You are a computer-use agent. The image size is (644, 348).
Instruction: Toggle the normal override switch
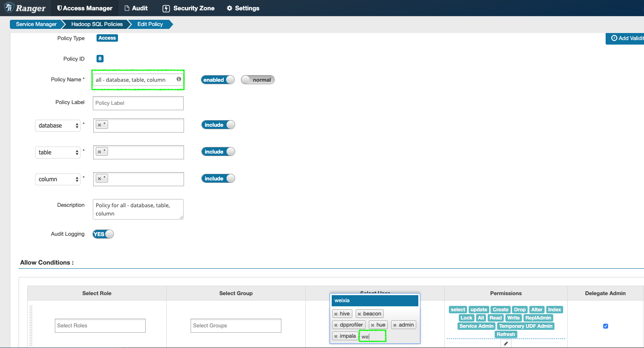point(258,80)
